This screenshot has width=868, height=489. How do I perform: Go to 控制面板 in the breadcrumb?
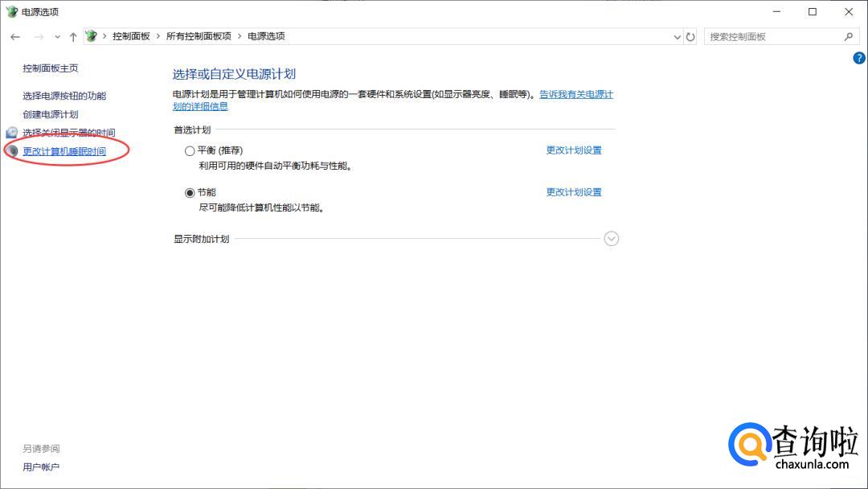(131, 36)
